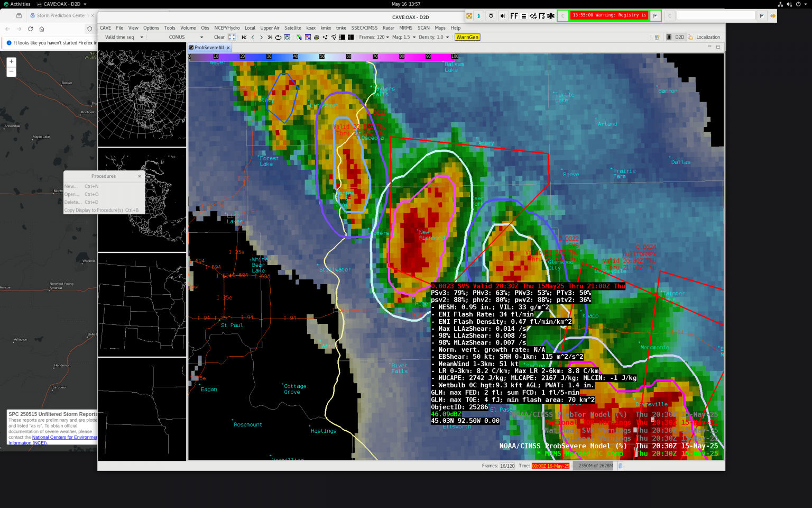Click the shield icon in the Firefox address bar

pos(90,29)
